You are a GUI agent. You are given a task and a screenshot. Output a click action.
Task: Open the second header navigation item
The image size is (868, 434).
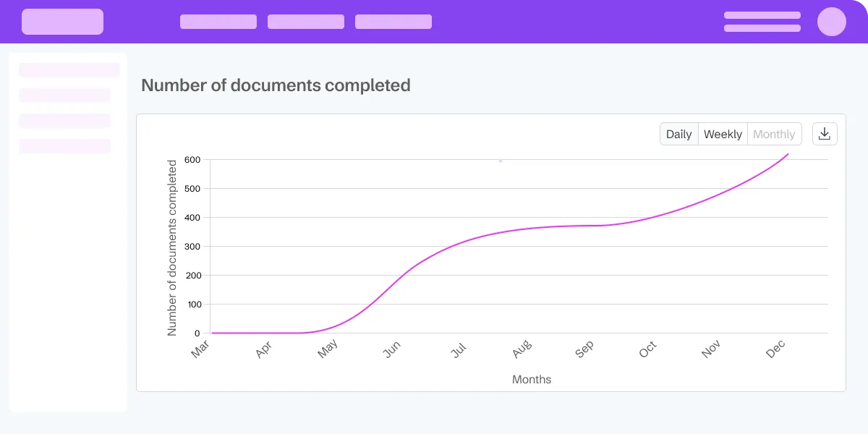pos(306,22)
